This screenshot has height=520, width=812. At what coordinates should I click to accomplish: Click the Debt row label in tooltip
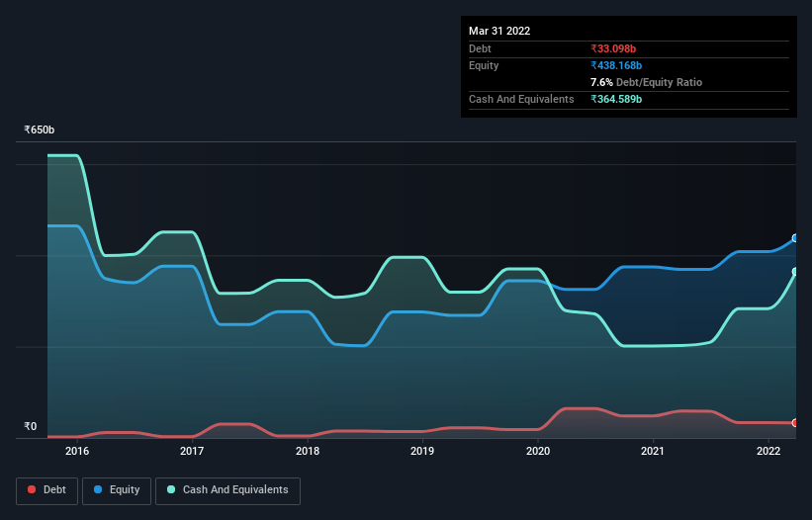[x=480, y=48]
